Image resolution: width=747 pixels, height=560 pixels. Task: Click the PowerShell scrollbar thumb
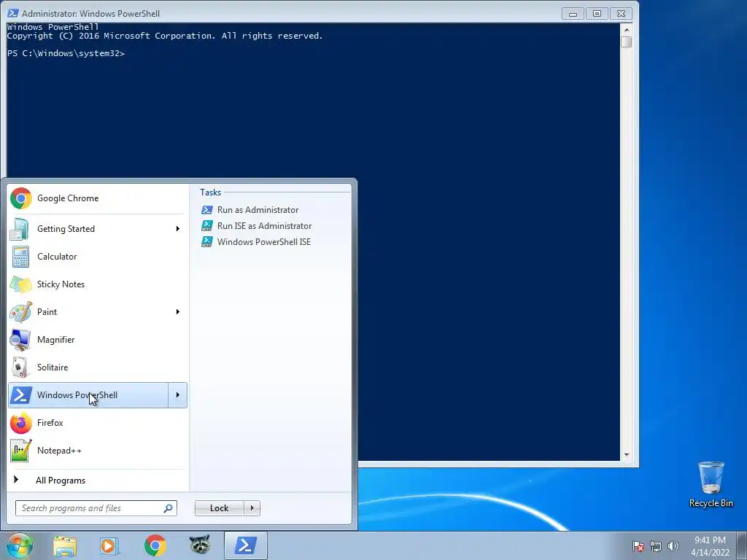point(627,42)
